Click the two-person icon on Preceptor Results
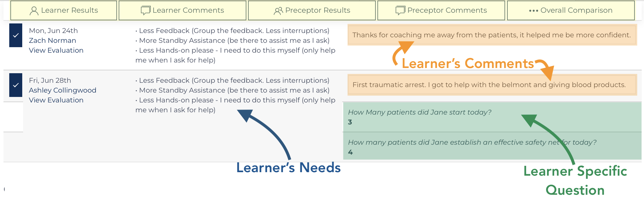The image size is (644, 204). pos(278,11)
